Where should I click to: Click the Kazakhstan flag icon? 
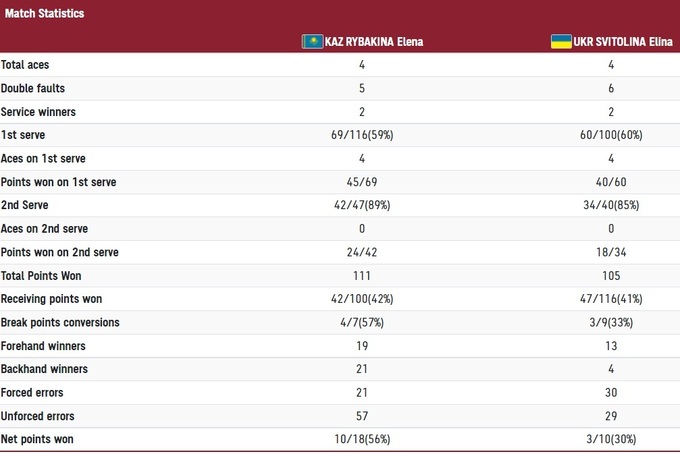[x=311, y=42]
